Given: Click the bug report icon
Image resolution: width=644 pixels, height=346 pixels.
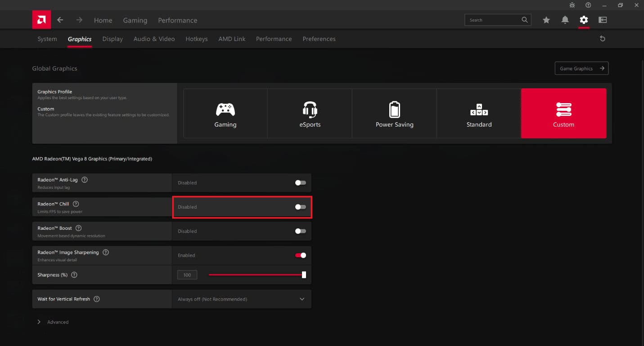Looking at the screenshot, I should pos(572,5).
